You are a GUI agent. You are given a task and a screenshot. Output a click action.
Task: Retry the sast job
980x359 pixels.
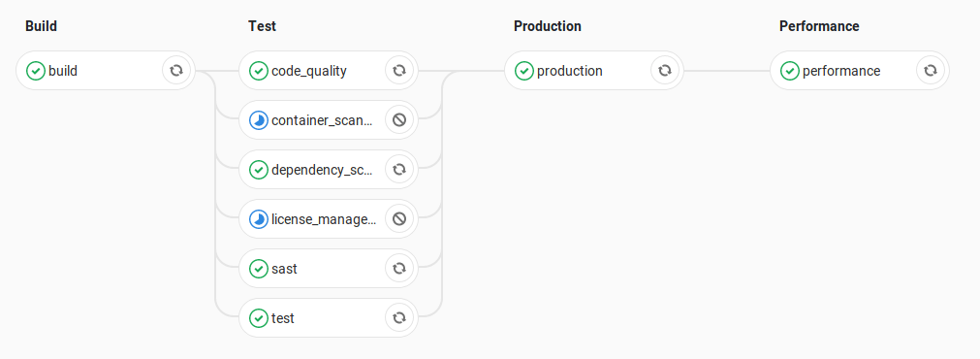[398, 269]
